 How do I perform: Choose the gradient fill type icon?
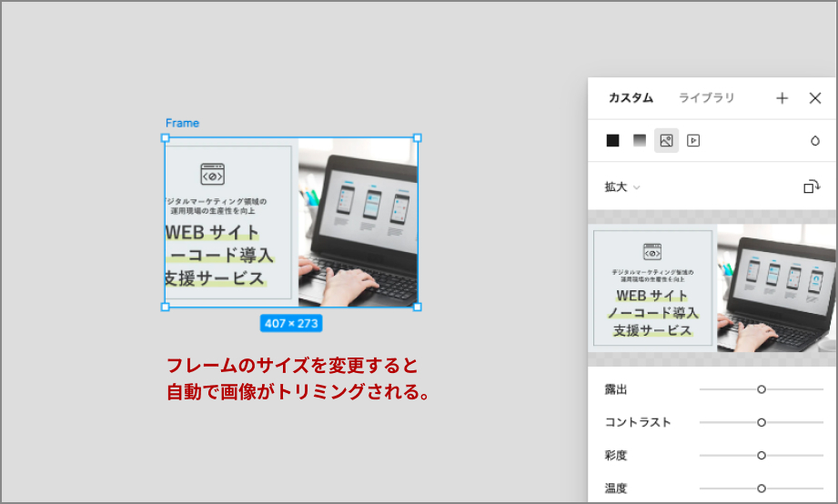click(640, 141)
